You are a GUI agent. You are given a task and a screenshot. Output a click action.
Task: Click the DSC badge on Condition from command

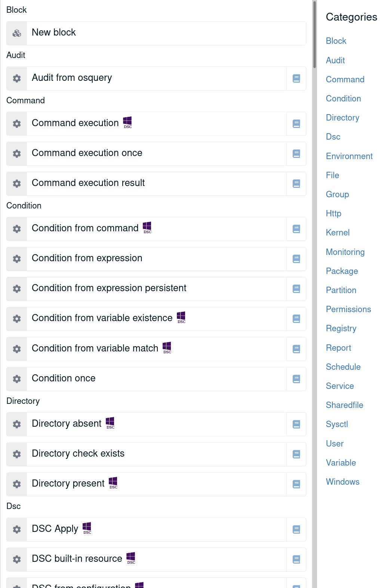147,228
